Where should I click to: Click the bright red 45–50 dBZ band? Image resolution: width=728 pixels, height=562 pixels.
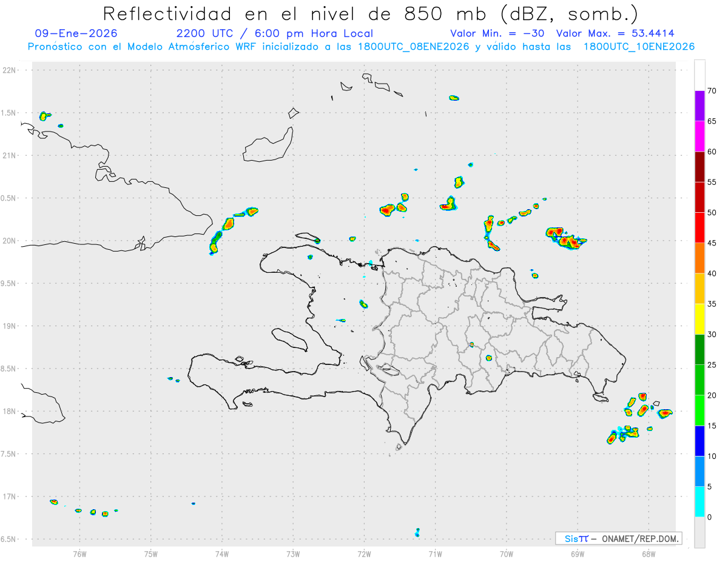[x=699, y=228]
